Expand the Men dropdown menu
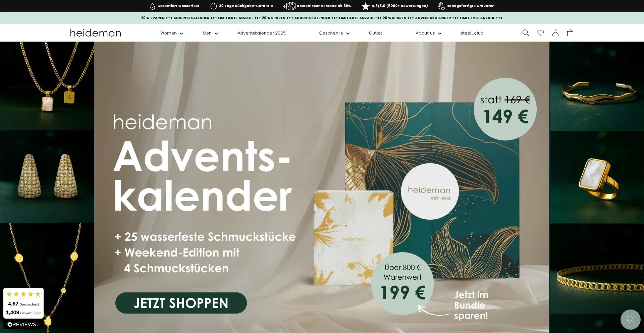The image size is (644, 333). (x=210, y=33)
